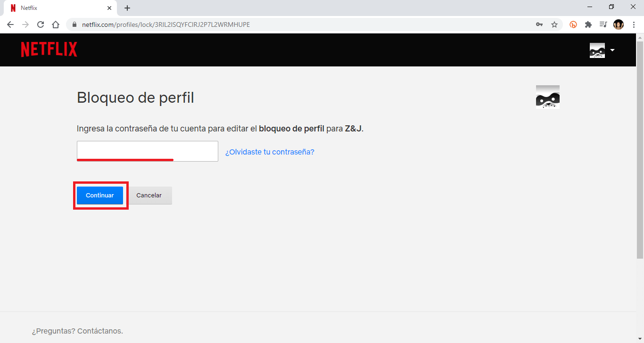Open the browser home page
This screenshot has width=644, height=343.
coord(56,24)
